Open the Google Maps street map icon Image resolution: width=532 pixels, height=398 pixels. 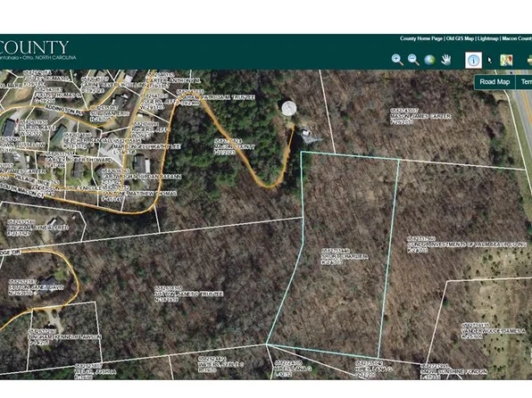tap(506, 60)
